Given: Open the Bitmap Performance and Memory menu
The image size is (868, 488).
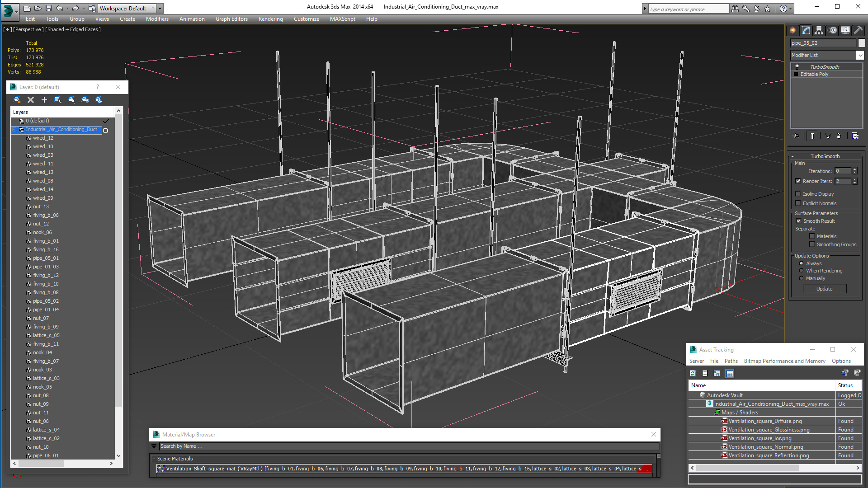Looking at the screenshot, I should (784, 361).
